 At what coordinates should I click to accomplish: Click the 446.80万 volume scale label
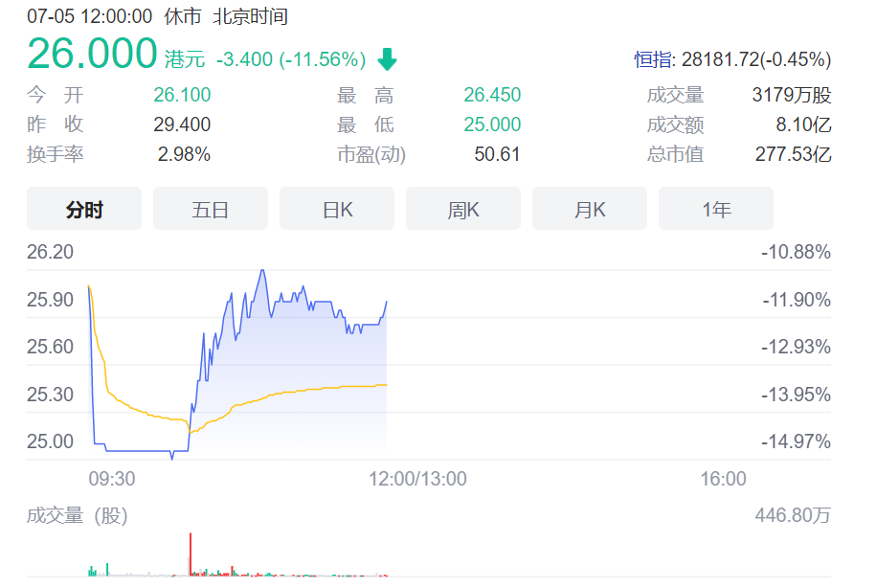[793, 515]
